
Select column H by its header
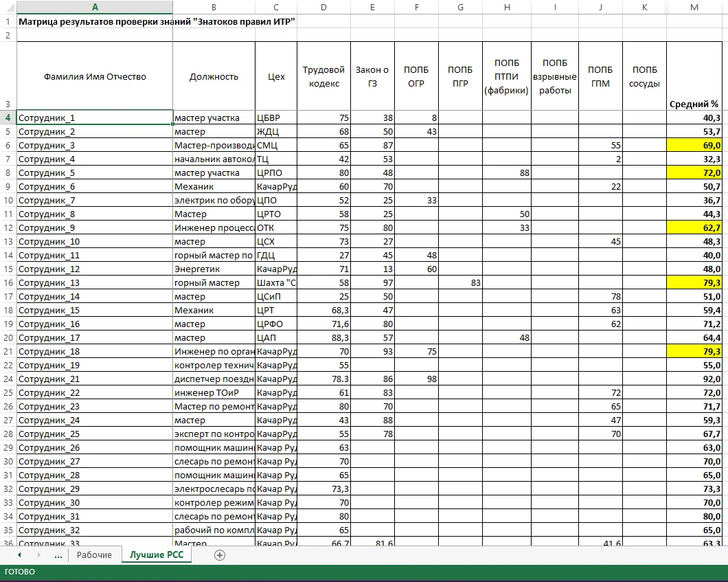(x=507, y=7)
